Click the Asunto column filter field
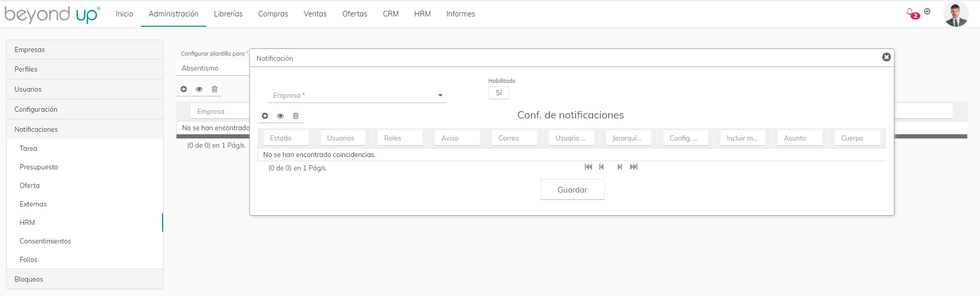This screenshot has width=980, height=296. [799, 138]
